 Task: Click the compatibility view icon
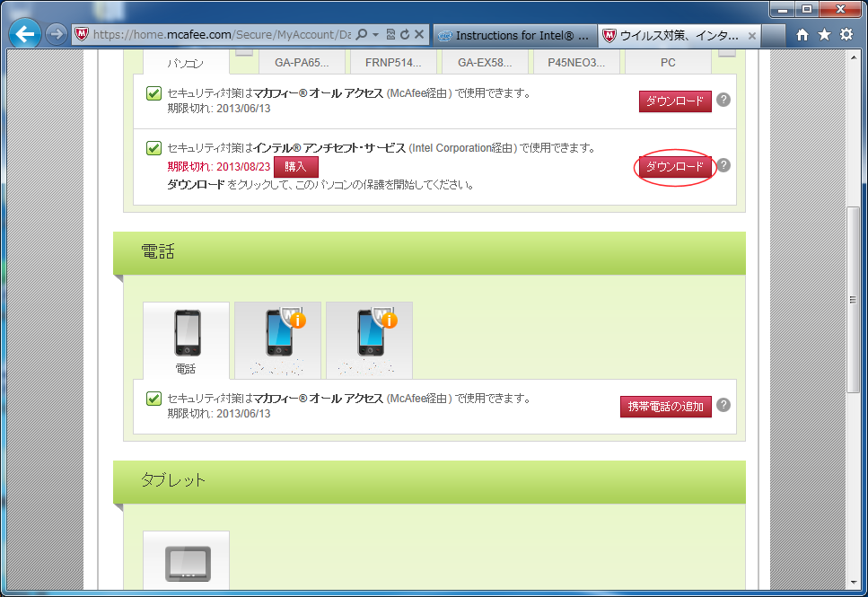pos(390,34)
